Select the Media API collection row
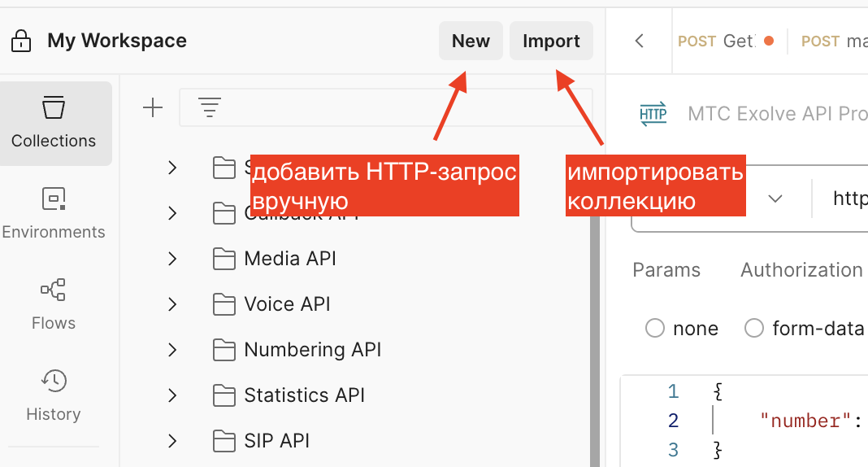868x467 pixels. coord(354,259)
